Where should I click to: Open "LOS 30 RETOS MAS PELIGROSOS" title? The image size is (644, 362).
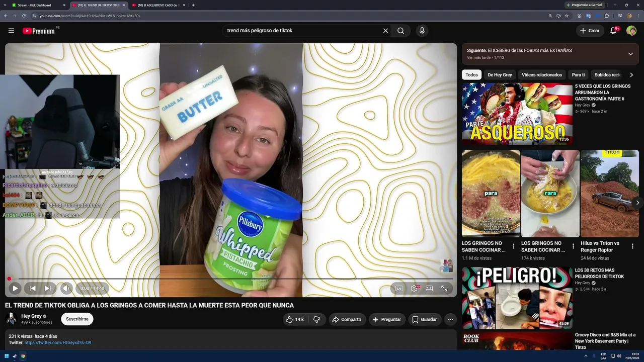(599, 274)
